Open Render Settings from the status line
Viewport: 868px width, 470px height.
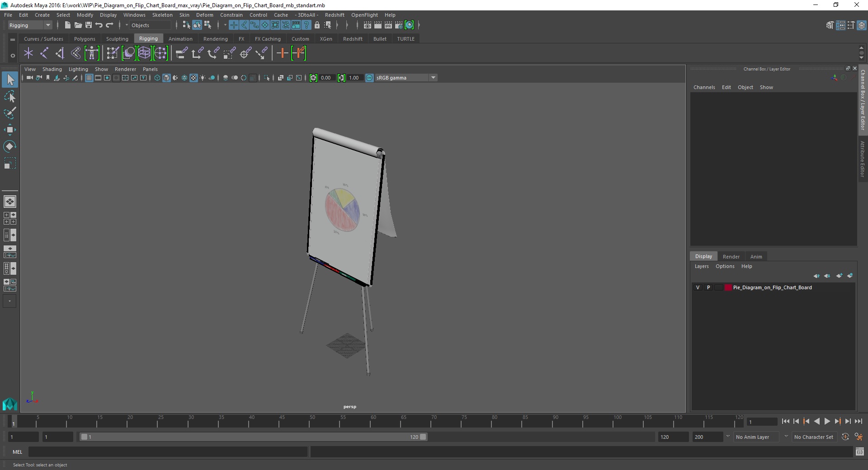coord(399,25)
